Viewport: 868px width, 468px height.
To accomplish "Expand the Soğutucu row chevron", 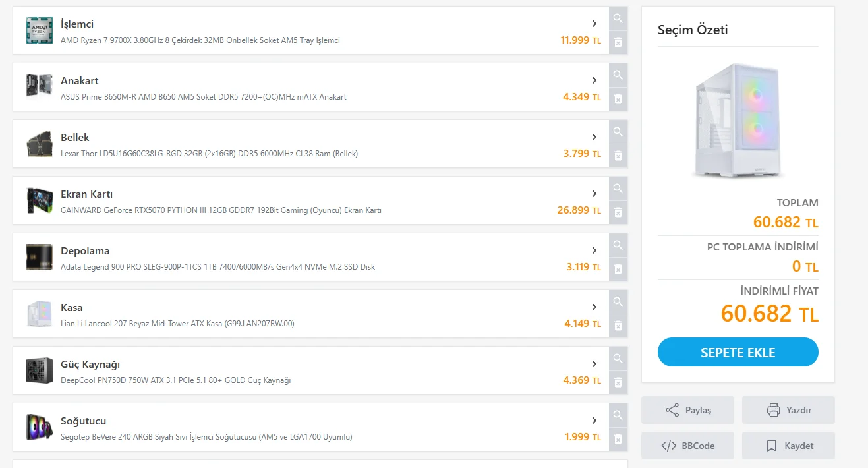I will click(594, 421).
